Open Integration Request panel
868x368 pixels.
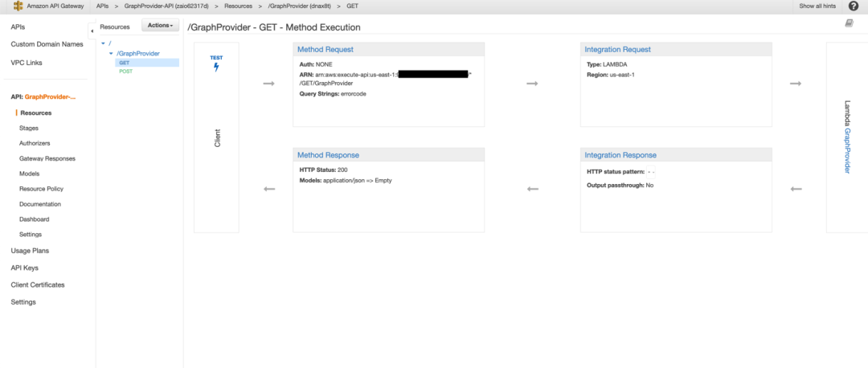618,49
